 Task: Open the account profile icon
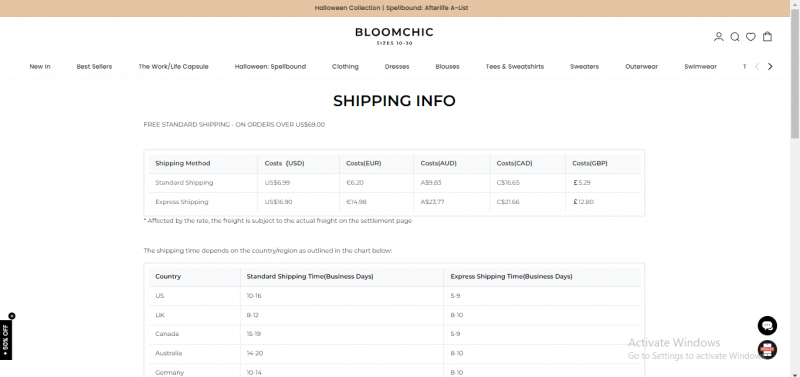tap(718, 37)
